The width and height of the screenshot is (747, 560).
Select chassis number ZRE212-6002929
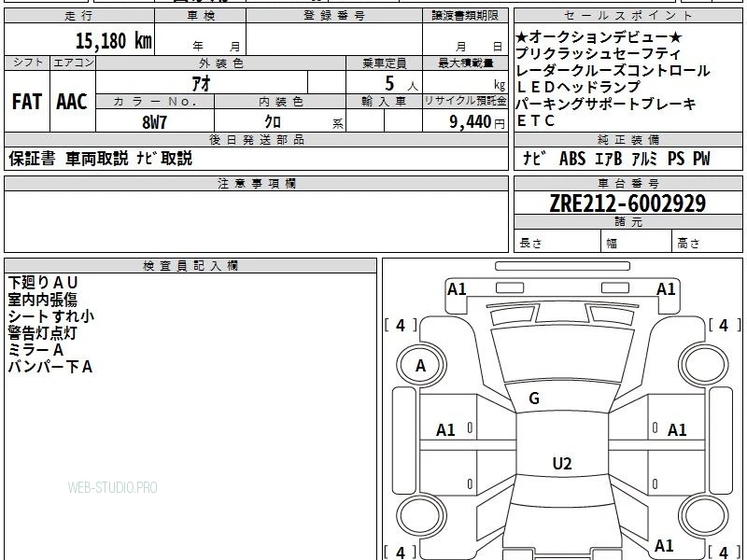[x=627, y=203]
